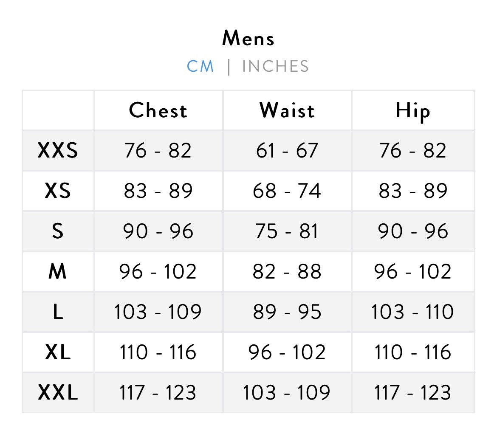Select the Chest column header

[x=158, y=110]
